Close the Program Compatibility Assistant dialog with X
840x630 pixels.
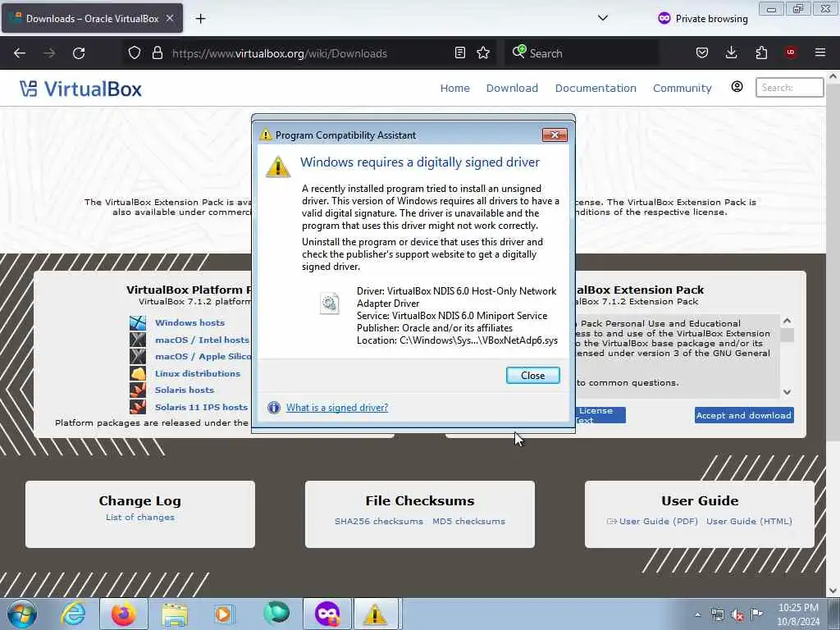pos(555,135)
